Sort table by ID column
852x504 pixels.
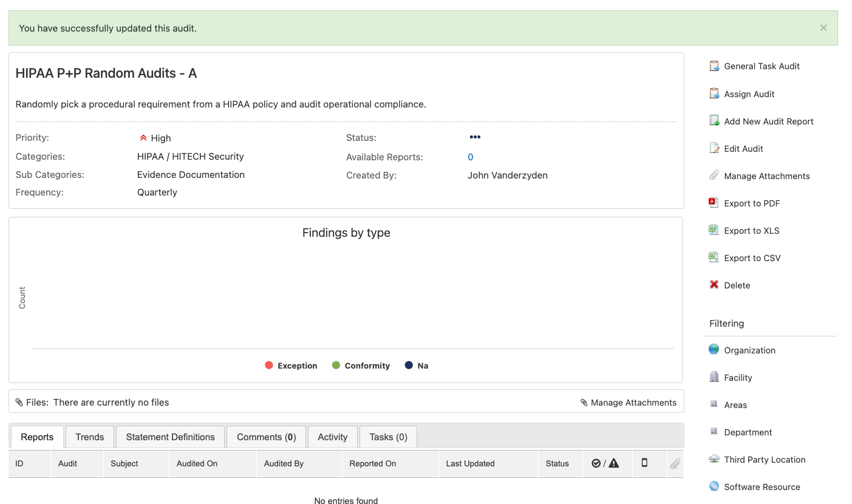[x=19, y=463]
